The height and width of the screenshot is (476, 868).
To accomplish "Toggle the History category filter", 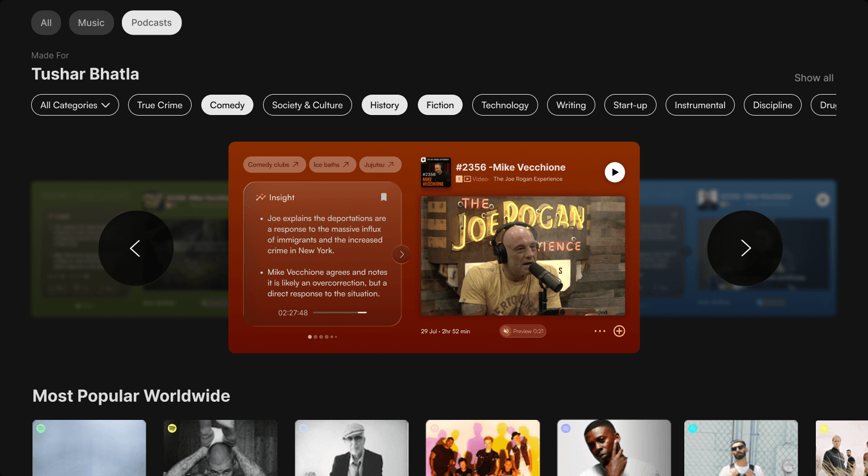I will [384, 105].
